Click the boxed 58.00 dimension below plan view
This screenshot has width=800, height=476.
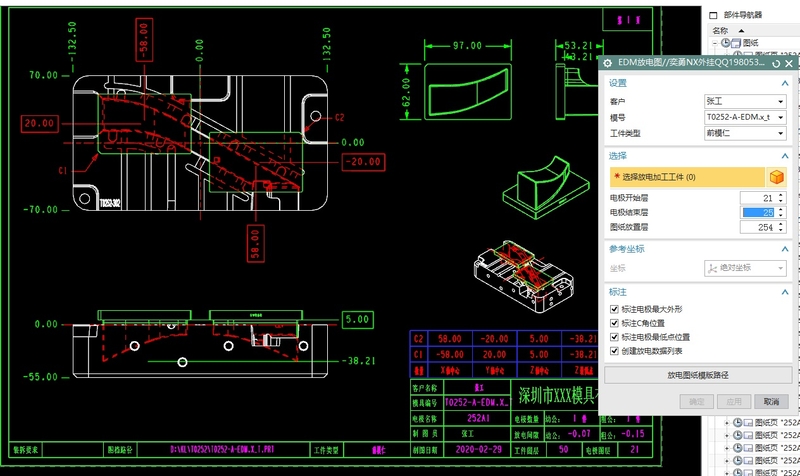[256, 243]
